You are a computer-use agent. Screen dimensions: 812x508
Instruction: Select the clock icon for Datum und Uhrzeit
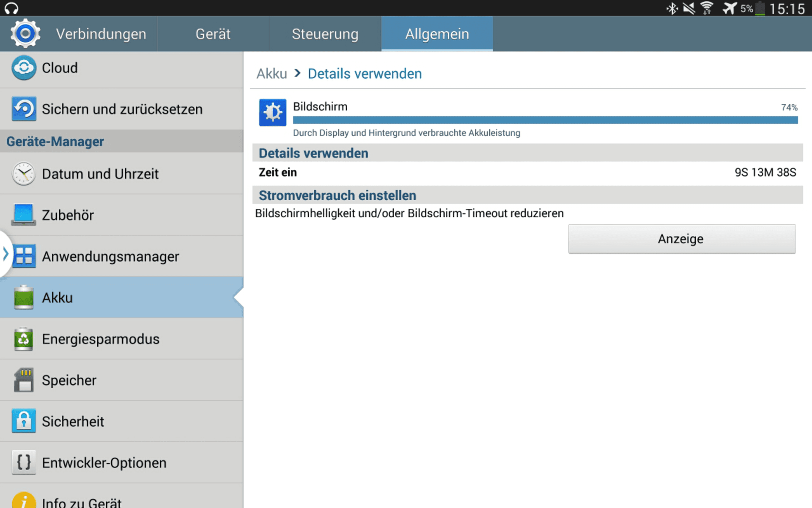(24, 174)
